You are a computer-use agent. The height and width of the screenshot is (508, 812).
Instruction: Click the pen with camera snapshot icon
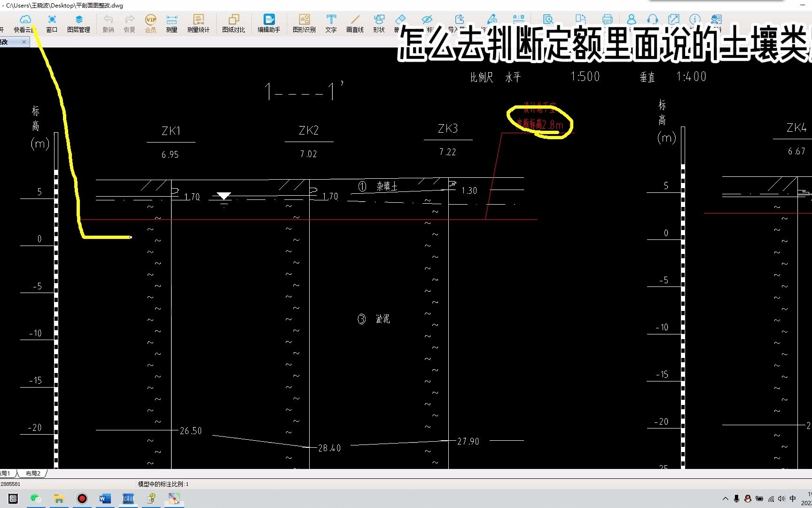point(492,19)
